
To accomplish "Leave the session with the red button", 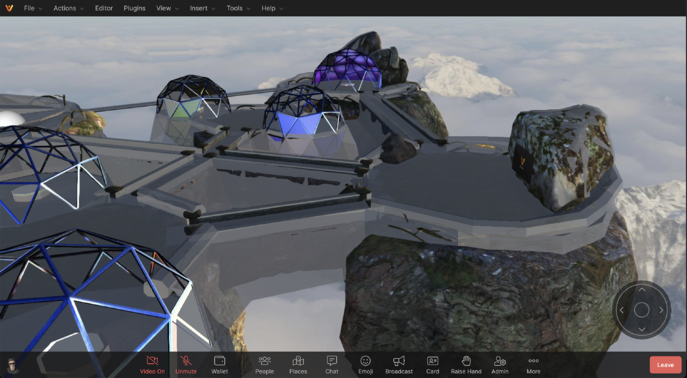I will 666,365.
